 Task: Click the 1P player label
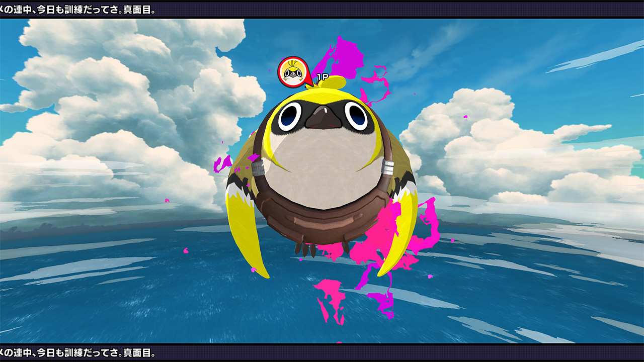tap(323, 77)
